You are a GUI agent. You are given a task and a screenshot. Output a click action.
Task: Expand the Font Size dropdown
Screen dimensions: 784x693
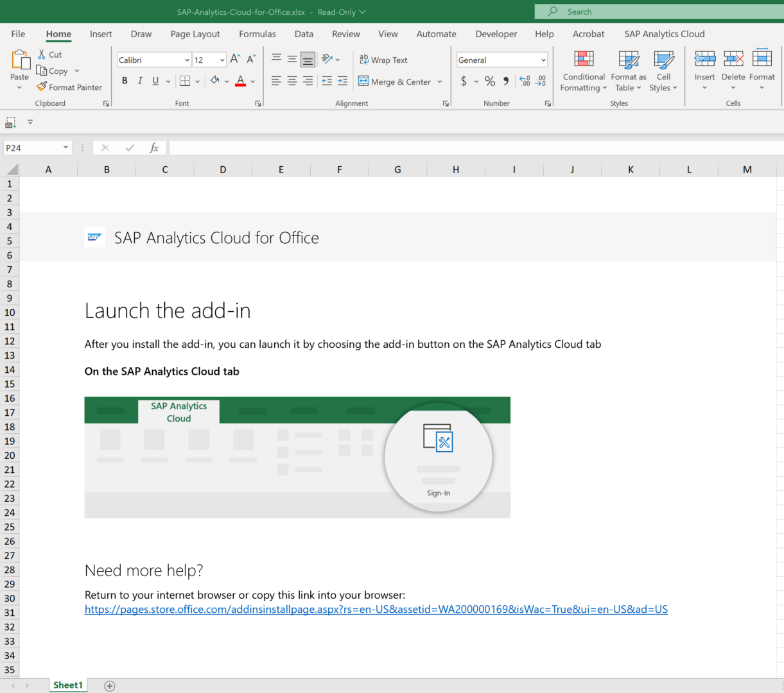pyautogui.click(x=222, y=59)
